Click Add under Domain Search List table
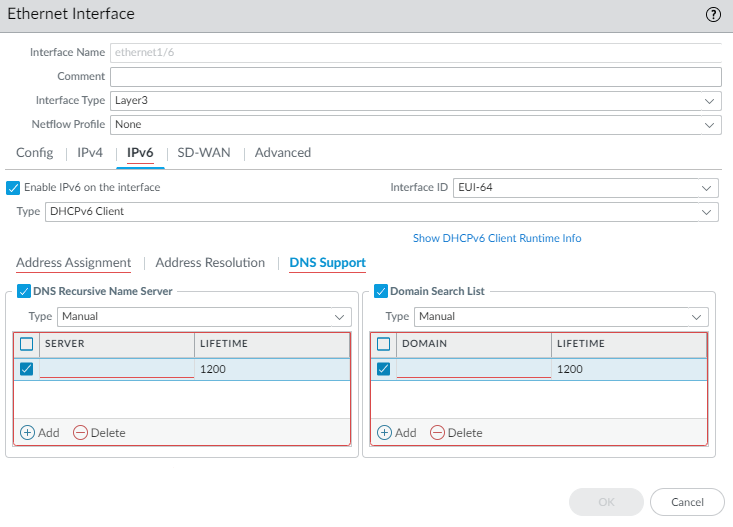The width and height of the screenshot is (733, 527). click(395, 433)
